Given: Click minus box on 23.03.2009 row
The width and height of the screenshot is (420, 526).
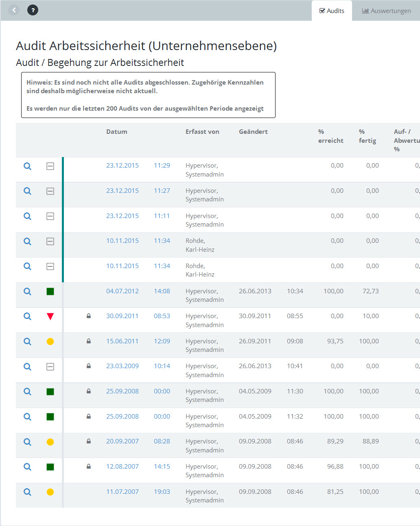Looking at the screenshot, I should point(50,367).
